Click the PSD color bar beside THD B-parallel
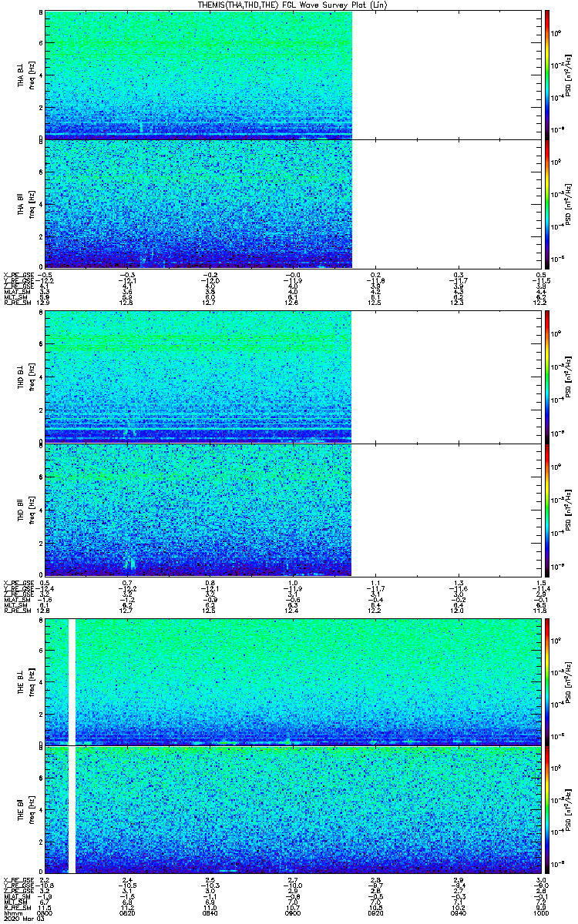 pos(546,509)
